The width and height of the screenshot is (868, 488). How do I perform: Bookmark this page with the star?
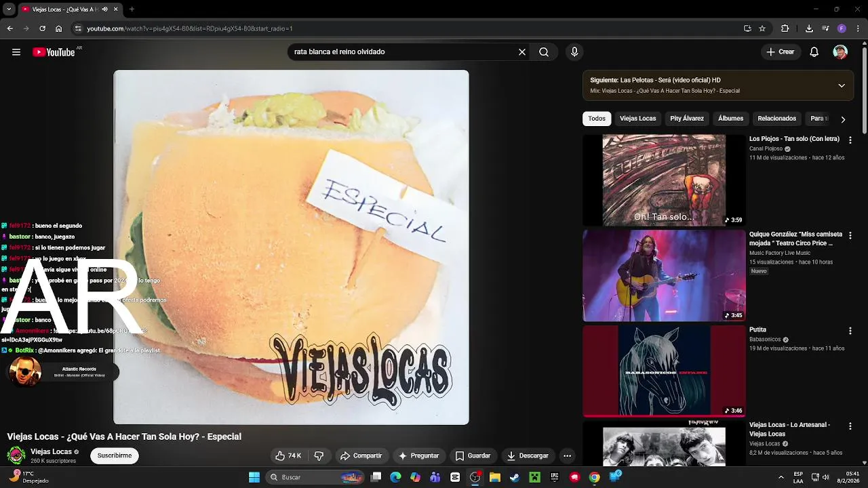[762, 28]
